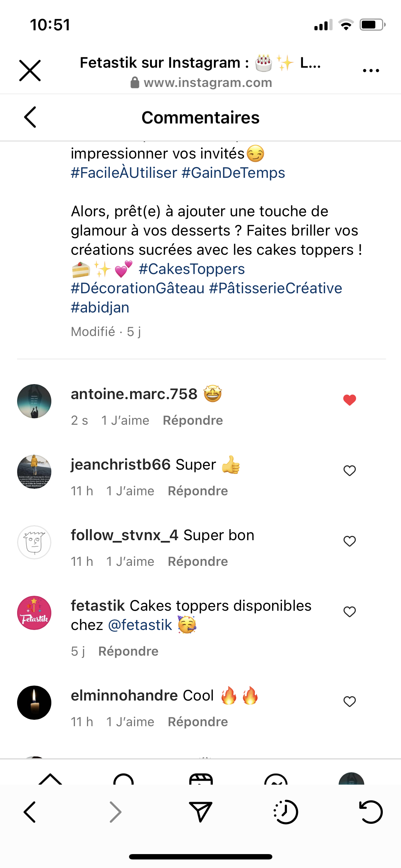Navigate back using bottom browser arrow
Viewport: 401px width, 868px height.
click(x=30, y=812)
